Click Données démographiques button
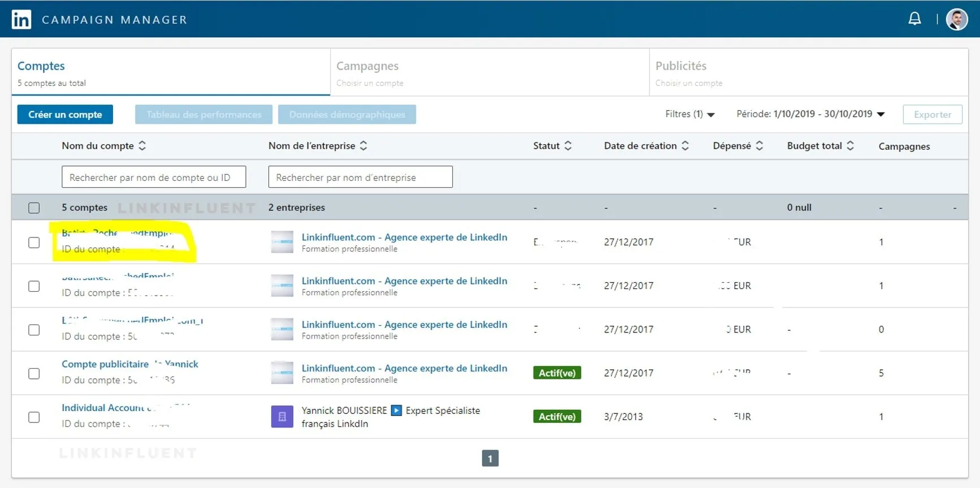 point(347,114)
